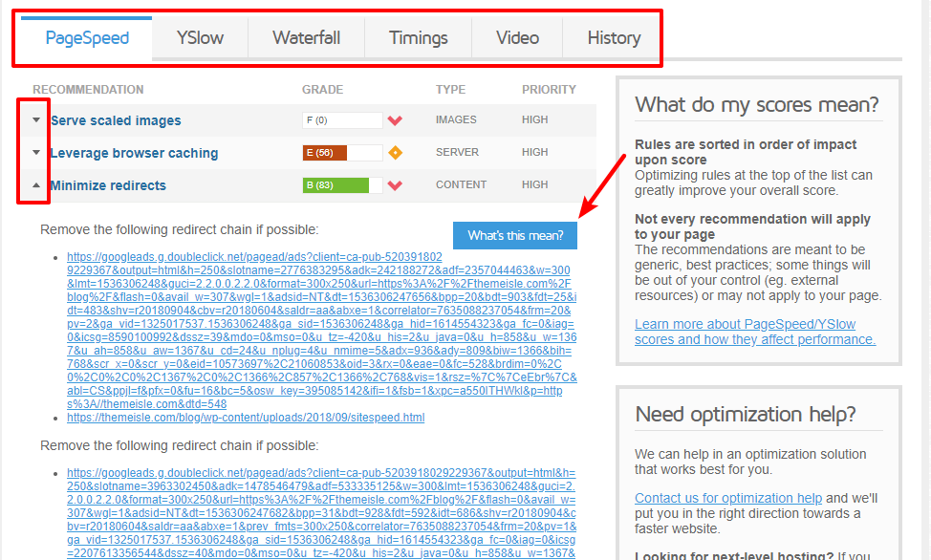
Task: Click the orange diamond icon beside Leverage browser caching grade
Action: point(395,153)
